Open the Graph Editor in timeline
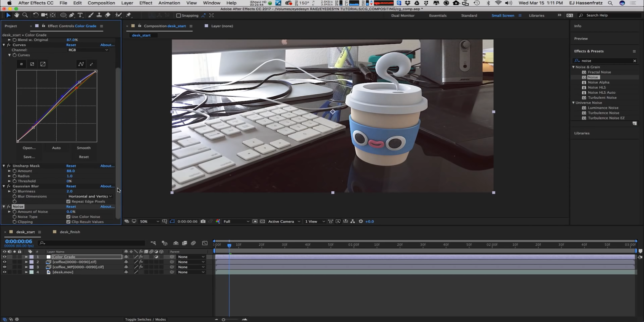This screenshot has height=322, width=644. point(205,243)
